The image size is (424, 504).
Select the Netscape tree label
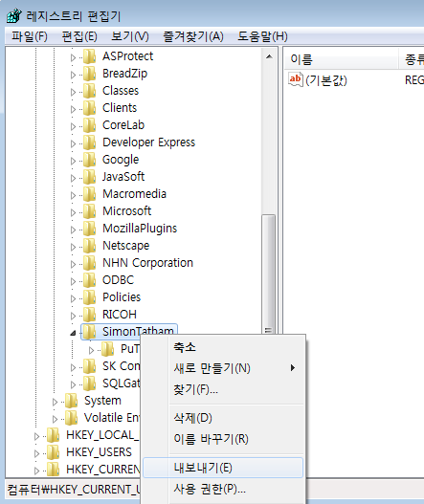point(125,246)
